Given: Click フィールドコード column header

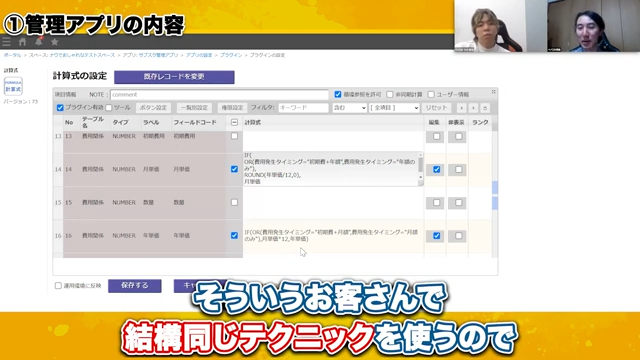Looking at the screenshot, I should pos(195,122).
